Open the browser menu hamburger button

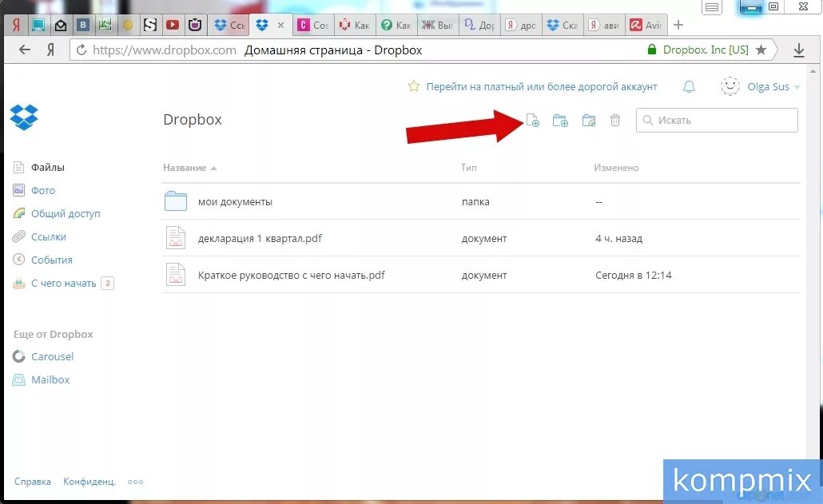(712, 7)
